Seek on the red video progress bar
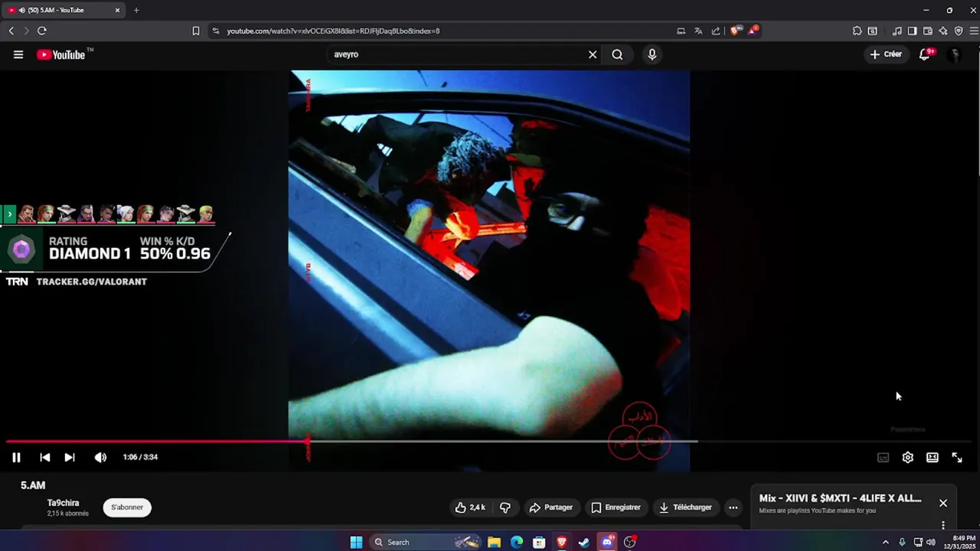 [x=157, y=442]
